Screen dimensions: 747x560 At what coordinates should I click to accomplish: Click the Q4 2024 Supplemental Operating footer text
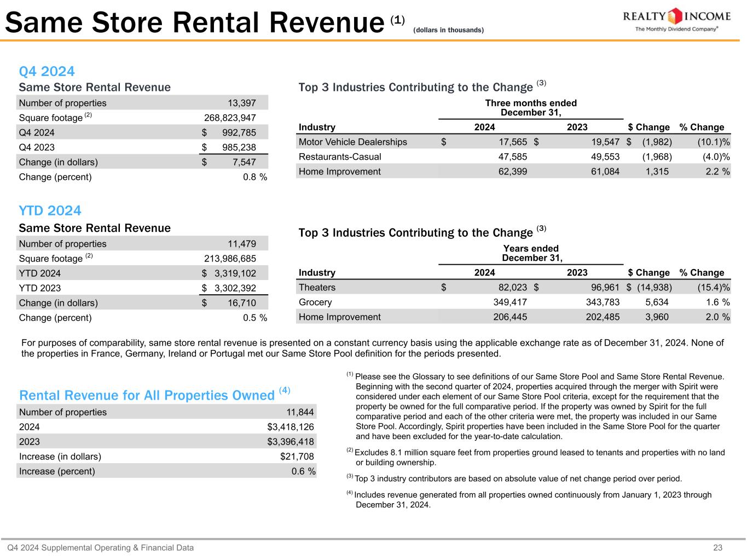(x=100, y=548)
